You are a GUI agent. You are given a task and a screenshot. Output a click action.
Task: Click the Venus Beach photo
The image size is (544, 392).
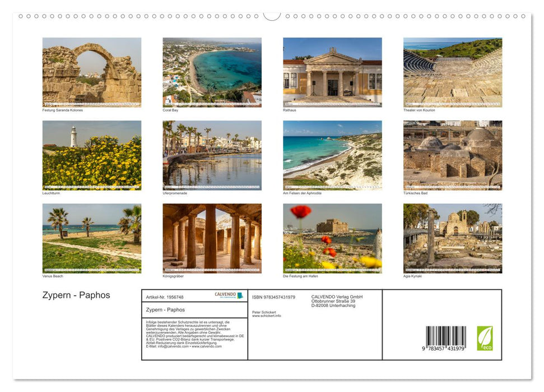click(91, 239)
